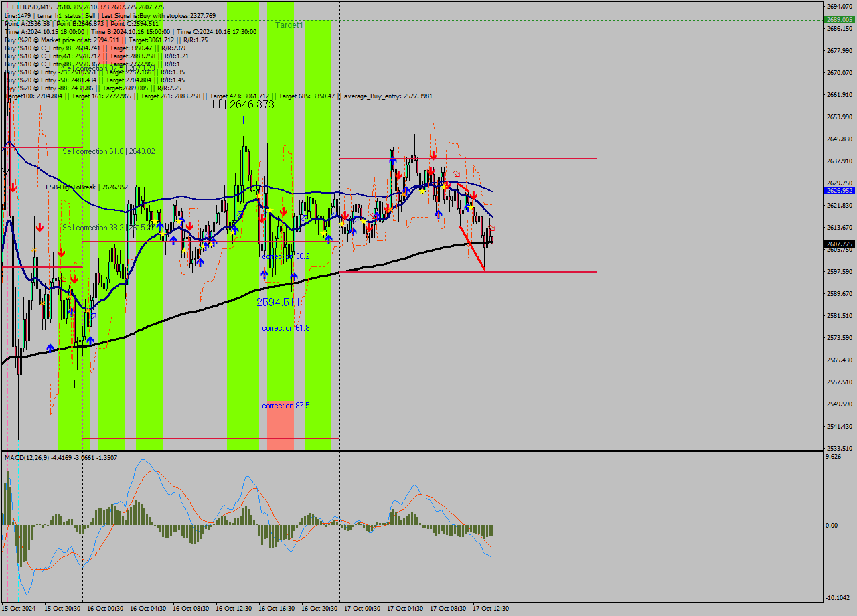857x616 pixels.
Task: Click the 'average_Buy_entry: 2527.3981' text
Action: [x=388, y=96]
